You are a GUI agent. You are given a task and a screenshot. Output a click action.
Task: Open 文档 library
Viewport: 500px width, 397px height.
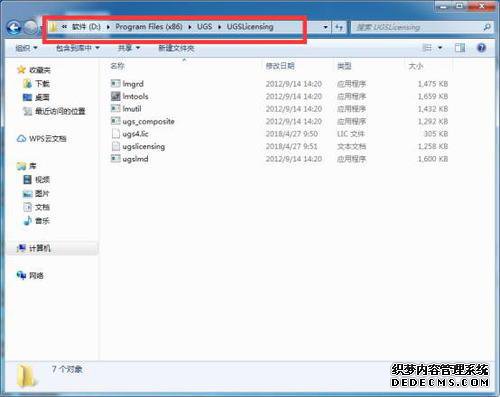pos(42,207)
